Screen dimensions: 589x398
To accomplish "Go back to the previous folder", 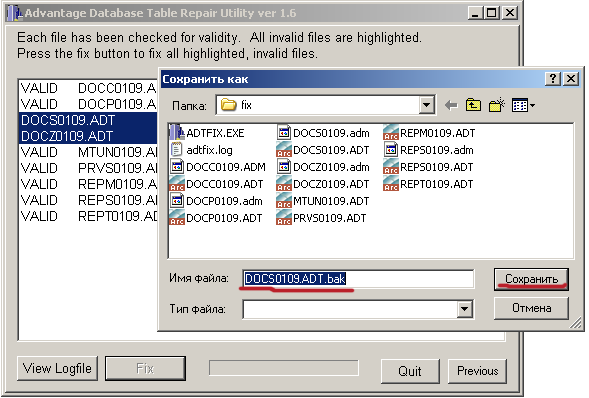I will pos(451,106).
